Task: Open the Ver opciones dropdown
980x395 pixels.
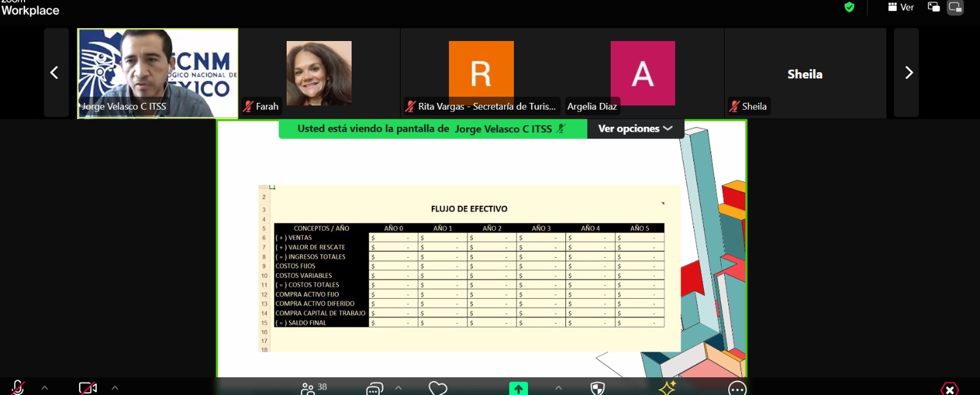Action: 635,129
